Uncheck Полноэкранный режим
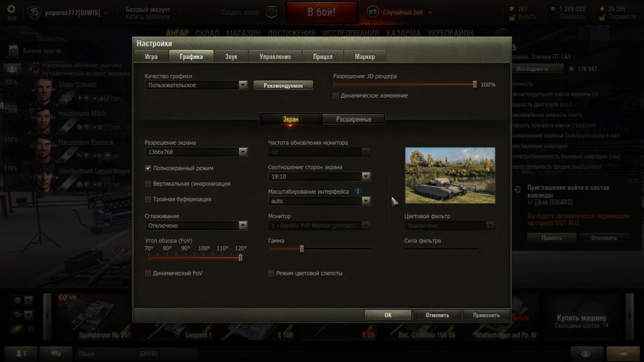This screenshot has height=362, width=644. click(x=148, y=168)
